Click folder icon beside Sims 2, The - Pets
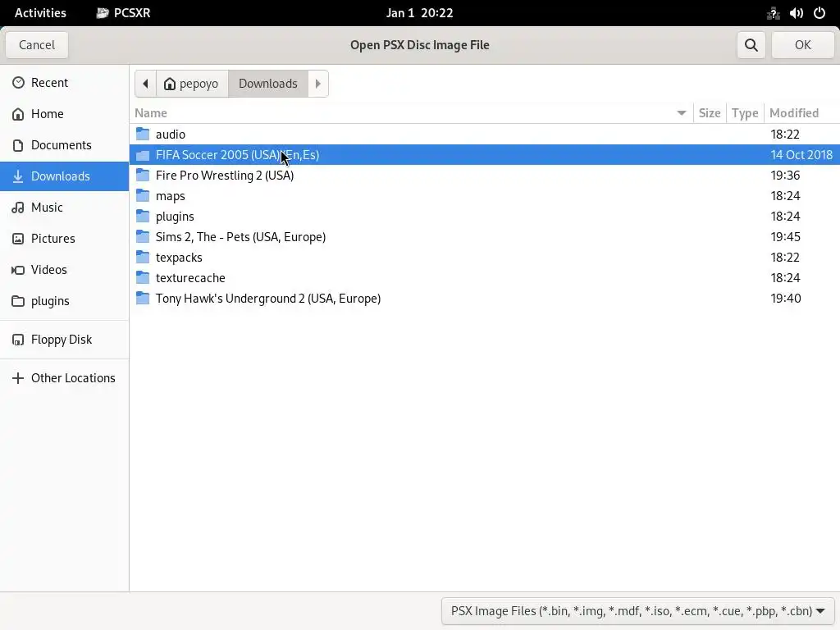The height and width of the screenshot is (630, 840). (x=143, y=237)
